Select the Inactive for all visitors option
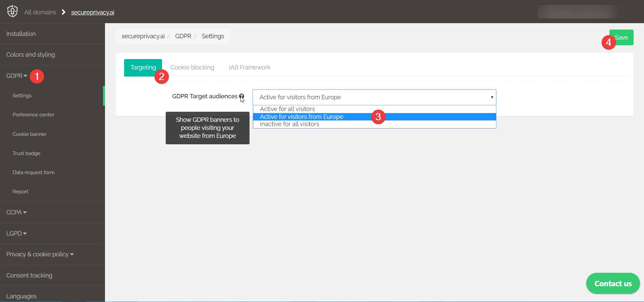The width and height of the screenshot is (644, 302). click(x=289, y=124)
